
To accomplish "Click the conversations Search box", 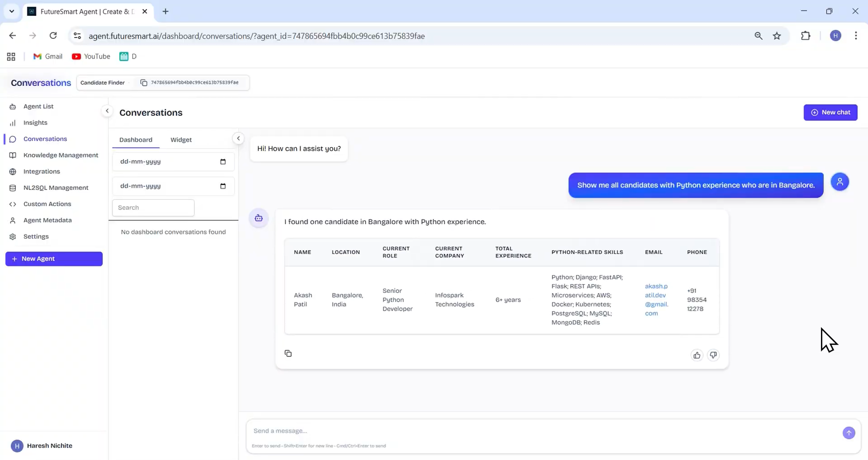I will point(153,208).
